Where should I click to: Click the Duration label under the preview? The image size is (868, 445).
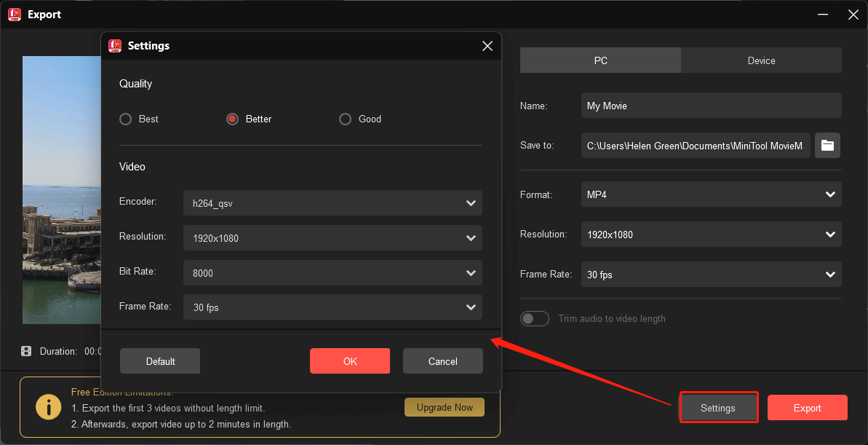(59, 351)
